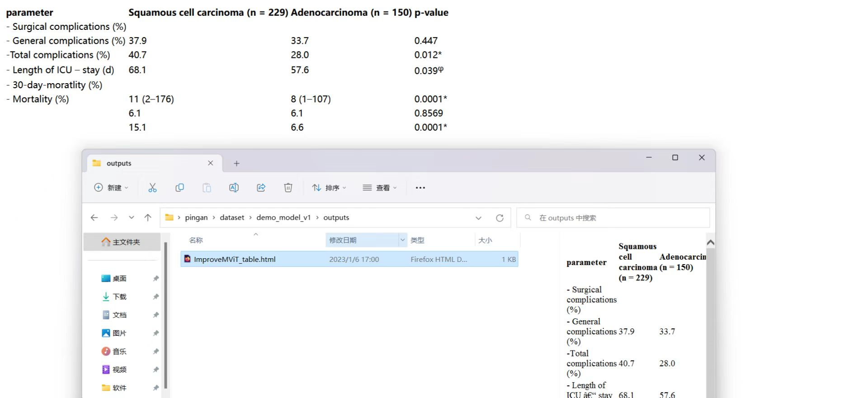
Task: Open the 查看 (View) dropdown
Action: click(380, 188)
